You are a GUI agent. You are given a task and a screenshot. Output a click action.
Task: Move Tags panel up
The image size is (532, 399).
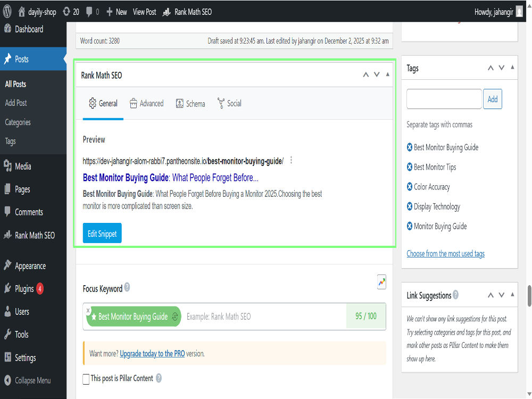click(x=491, y=68)
